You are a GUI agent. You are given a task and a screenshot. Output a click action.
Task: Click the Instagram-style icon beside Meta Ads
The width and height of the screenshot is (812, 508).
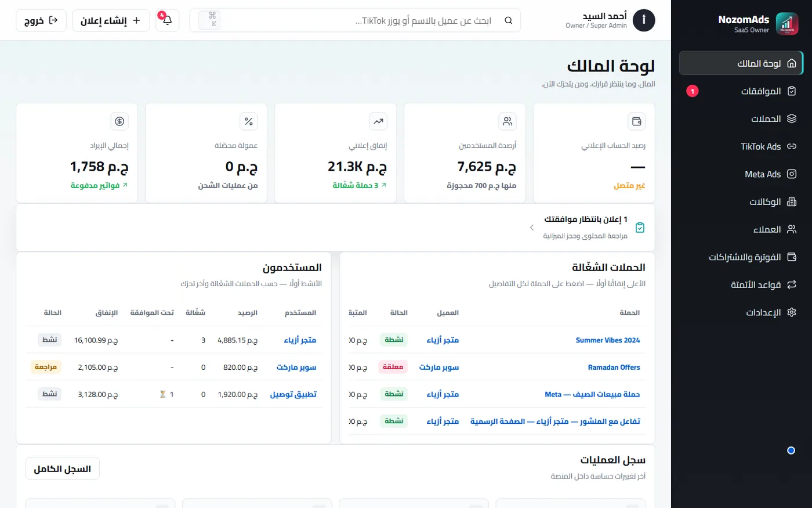pyautogui.click(x=792, y=174)
